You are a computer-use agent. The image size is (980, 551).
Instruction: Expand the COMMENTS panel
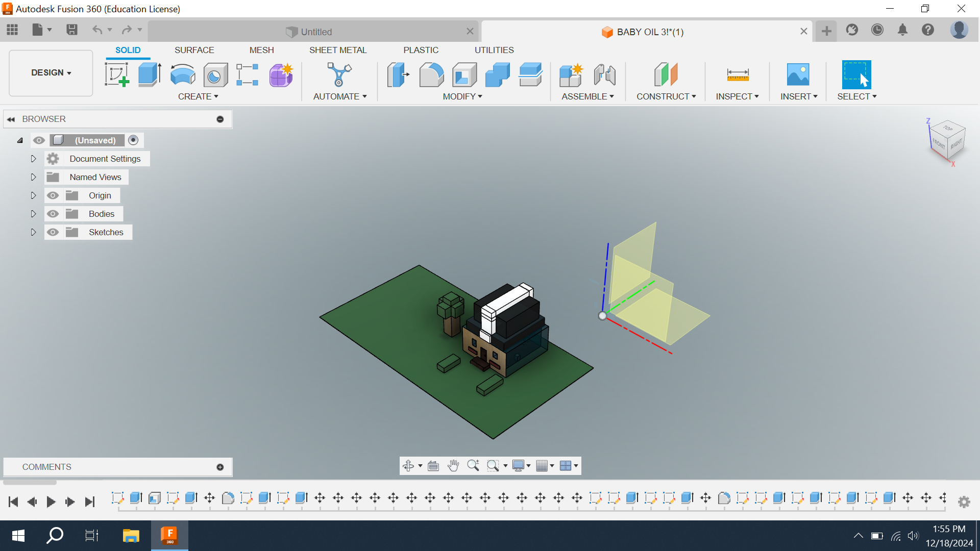coord(220,467)
